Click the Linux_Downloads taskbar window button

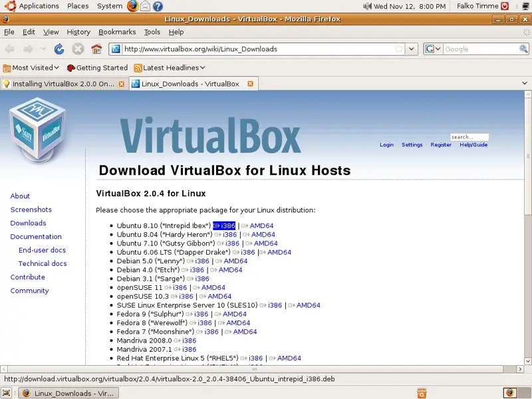68,393
